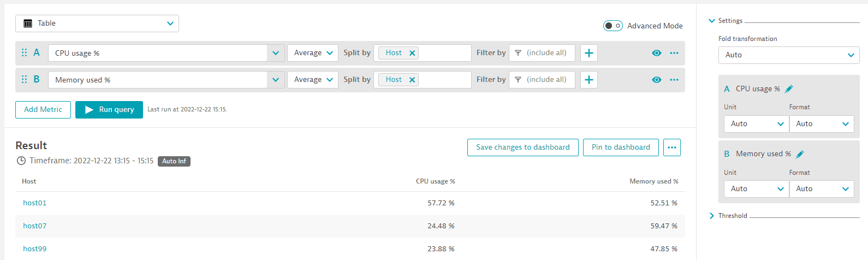Open the host01 link
Viewport: 868px width, 260px height.
click(35, 203)
